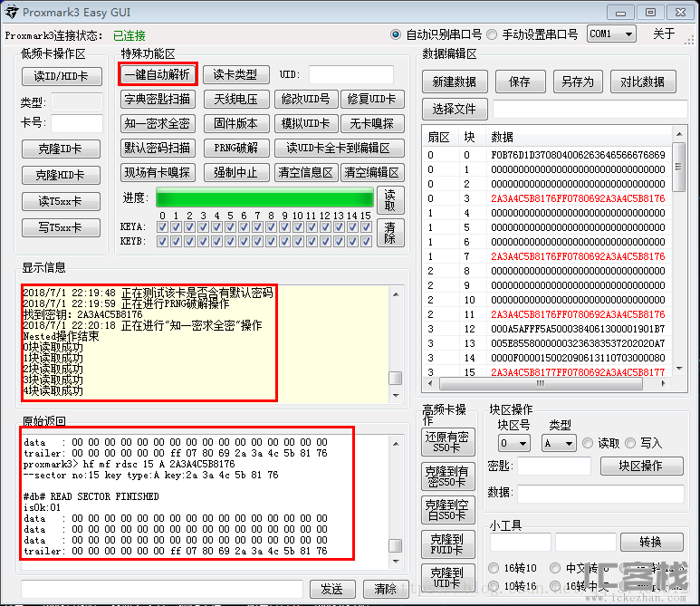This screenshot has width=700, height=606.
Task: Click the data table vertical scrollbar
Action: 679,251
